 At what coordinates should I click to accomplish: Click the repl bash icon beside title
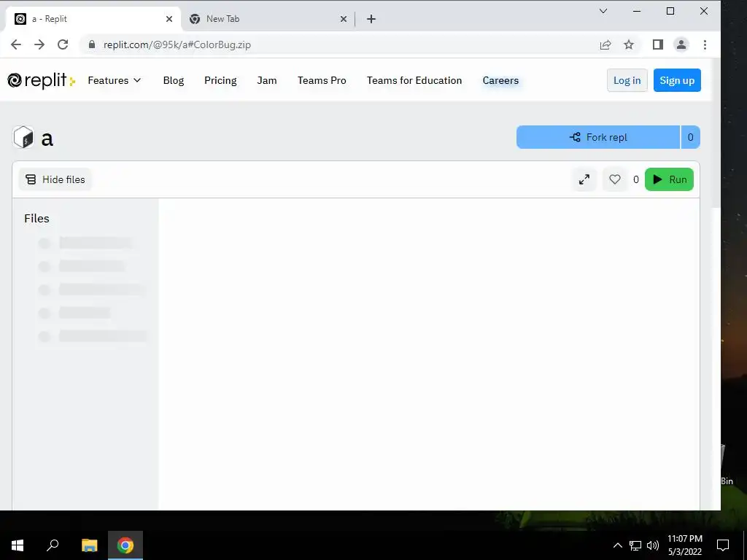click(x=23, y=137)
